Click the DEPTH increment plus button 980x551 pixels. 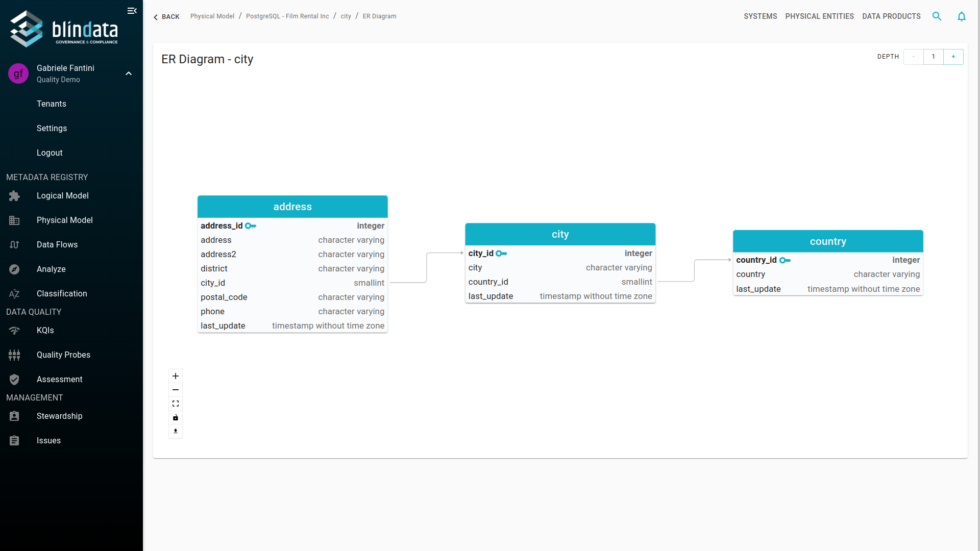[954, 57]
